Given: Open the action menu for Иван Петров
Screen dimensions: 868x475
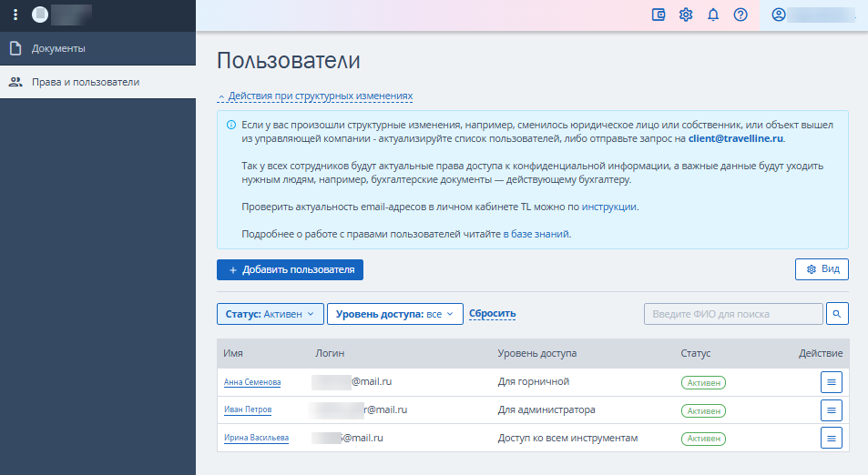Looking at the screenshot, I should pos(832,410).
